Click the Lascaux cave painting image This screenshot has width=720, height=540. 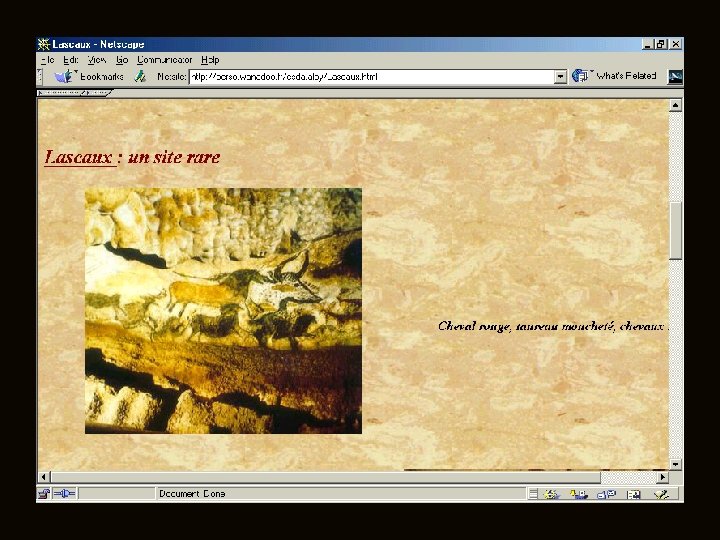click(x=223, y=311)
